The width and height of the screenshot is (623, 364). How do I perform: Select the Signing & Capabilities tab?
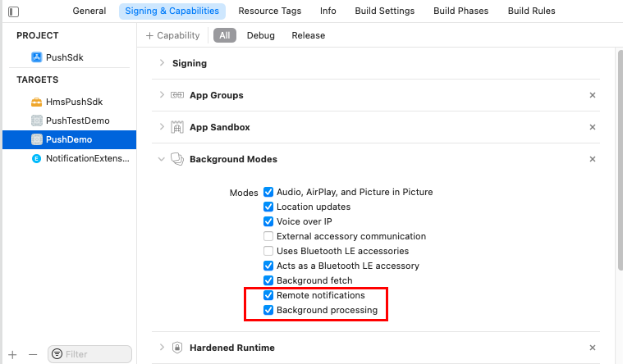coord(172,11)
